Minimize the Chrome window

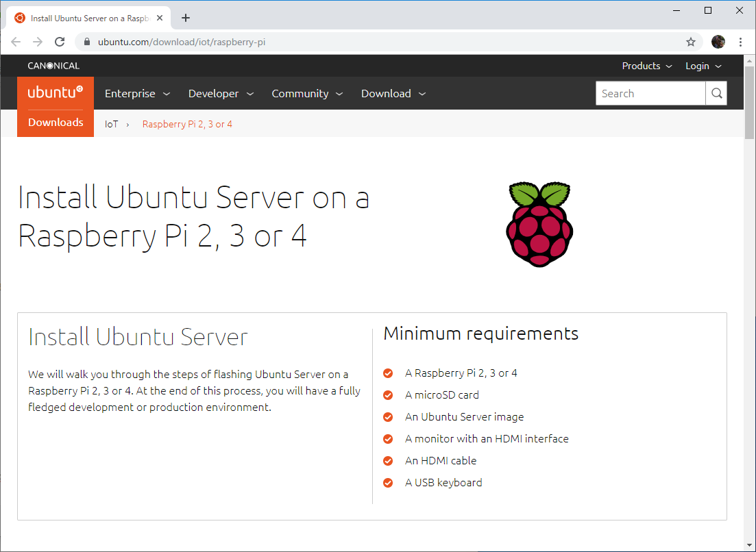pyautogui.click(x=676, y=10)
